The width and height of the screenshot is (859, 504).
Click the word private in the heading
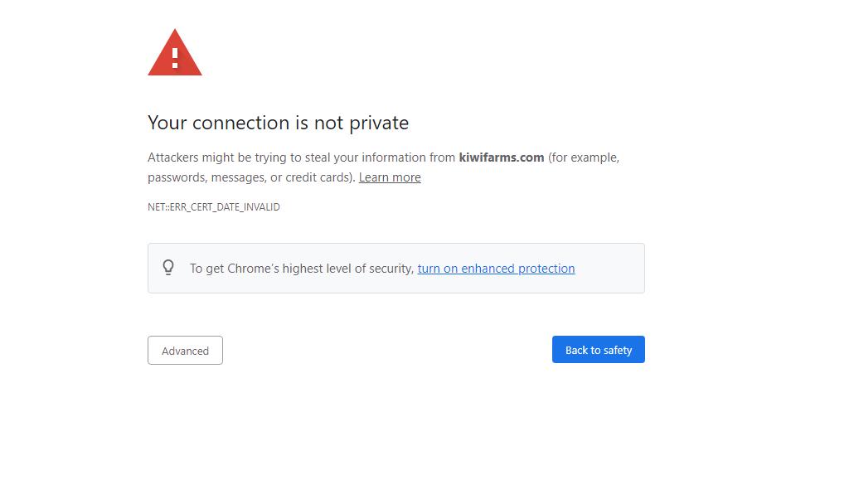[x=379, y=124]
